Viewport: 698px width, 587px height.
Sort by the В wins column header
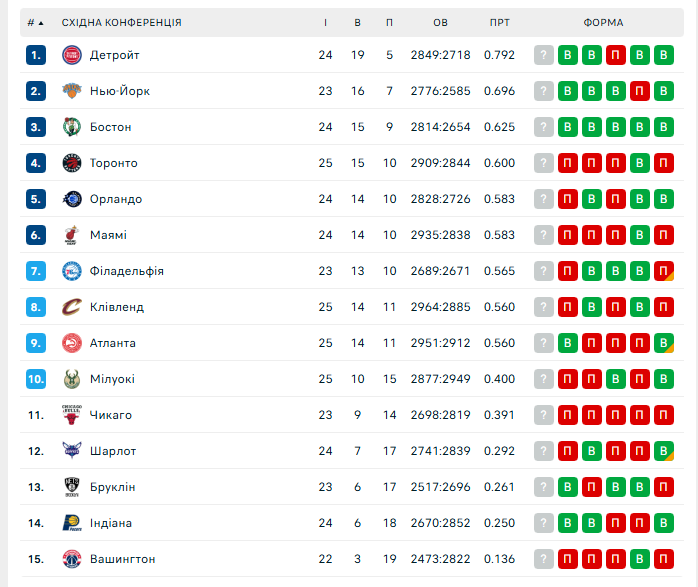point(358,22)
